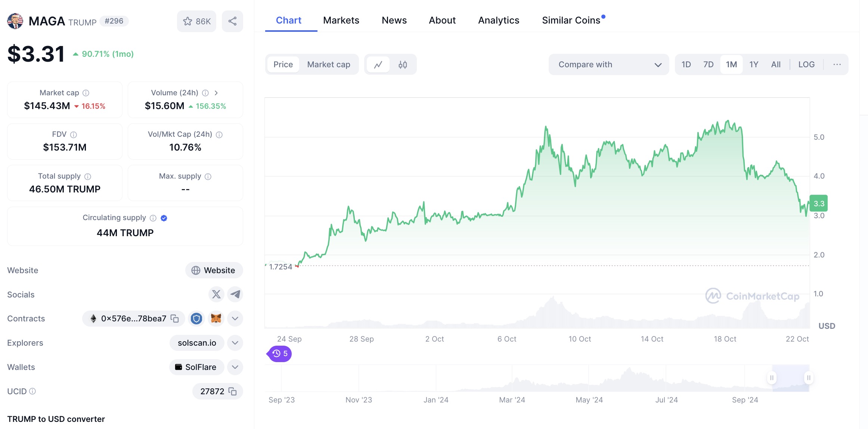Click the share icon button
868x429 pixels.
[232, 21]
